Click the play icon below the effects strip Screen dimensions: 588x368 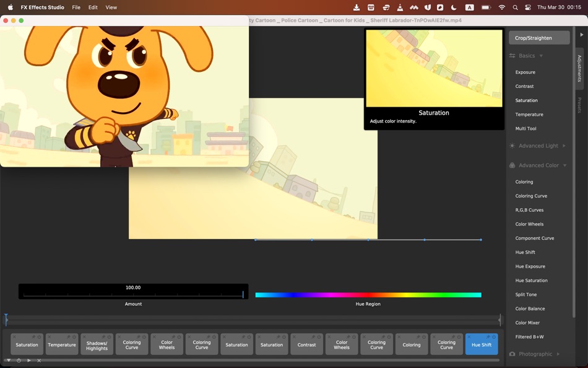pos(28,361)
